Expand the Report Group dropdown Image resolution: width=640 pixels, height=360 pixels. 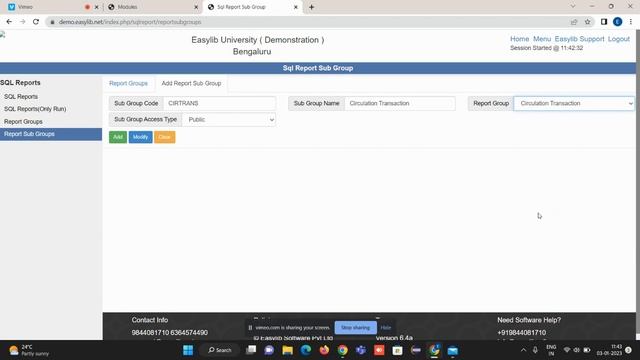tap(574, 103)
